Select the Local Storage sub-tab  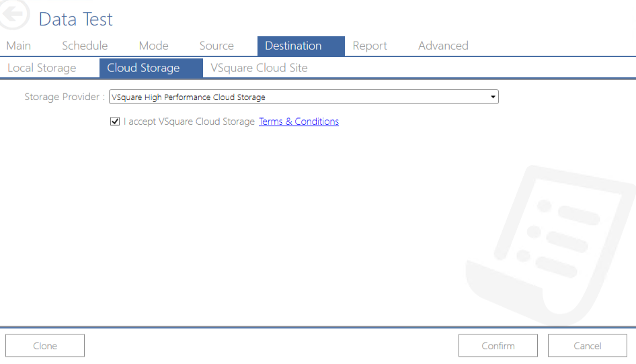point(42,68)
